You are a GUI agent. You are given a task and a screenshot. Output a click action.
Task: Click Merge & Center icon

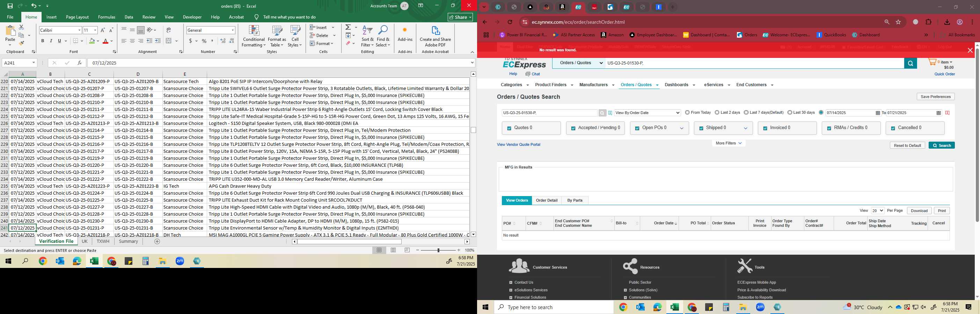pyautogui.click(x=169, y=41)
